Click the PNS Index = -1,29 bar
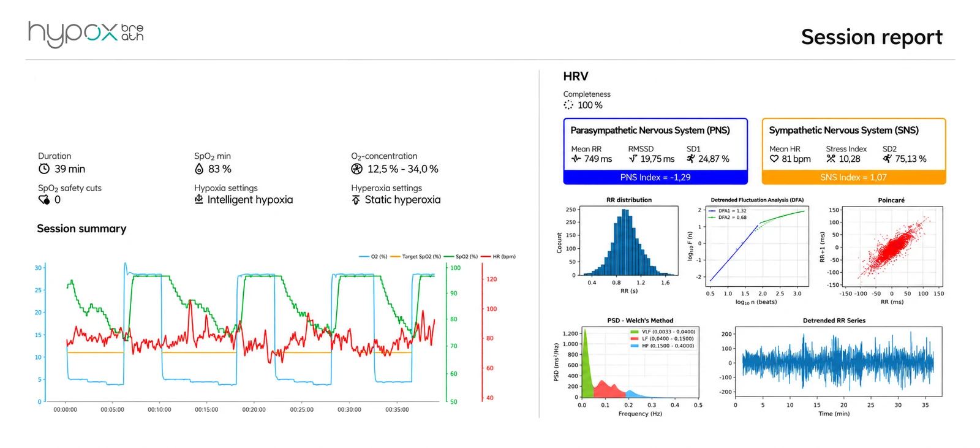 tap(655, 177)
